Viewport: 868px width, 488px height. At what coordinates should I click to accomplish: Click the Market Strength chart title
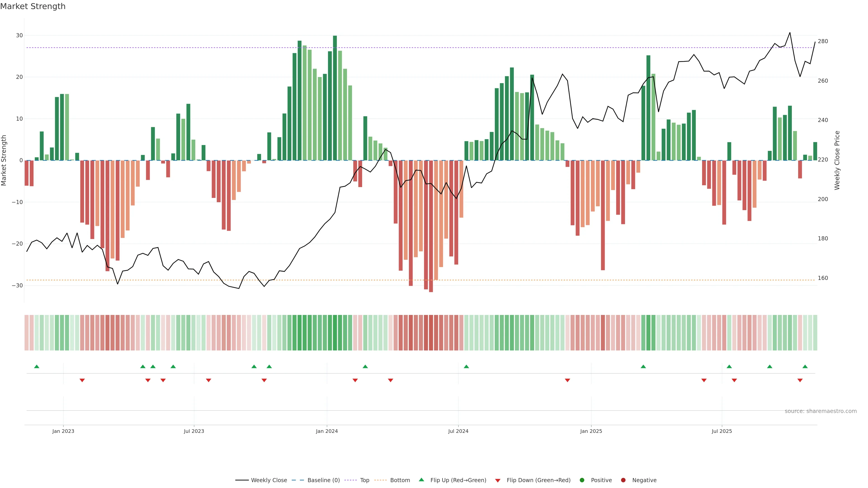(x=33, y=6)
